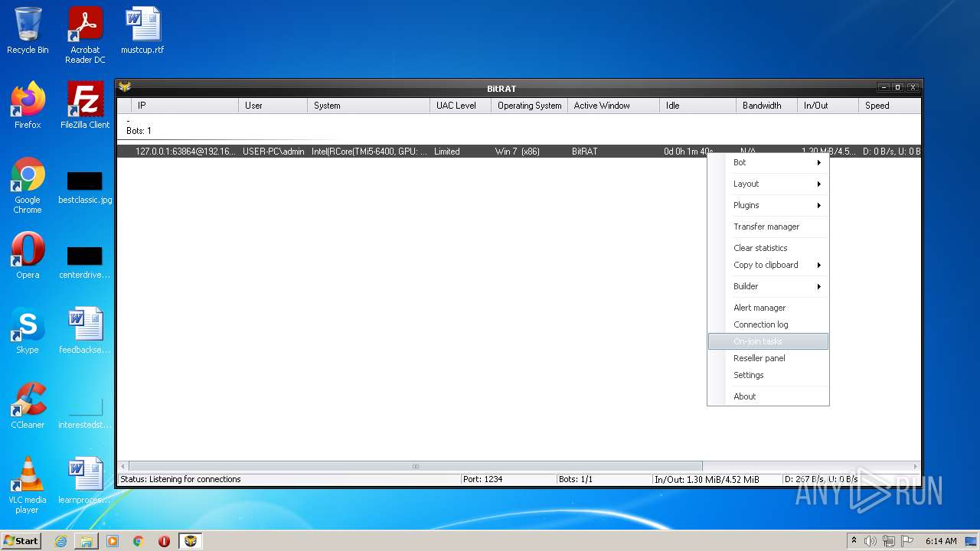Open the Firefox desktop shortcut
This screenshot has width=980, height=551.
[28, 106]
